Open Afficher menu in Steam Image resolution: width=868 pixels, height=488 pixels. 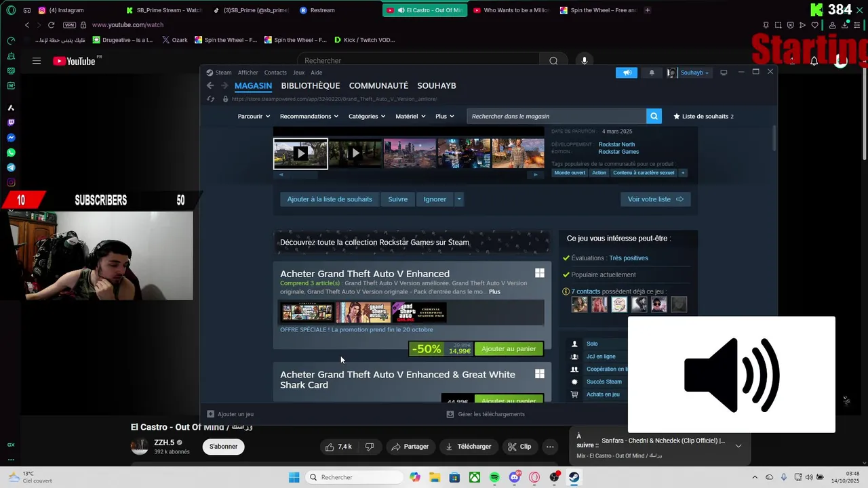click(x=248, y=73)
